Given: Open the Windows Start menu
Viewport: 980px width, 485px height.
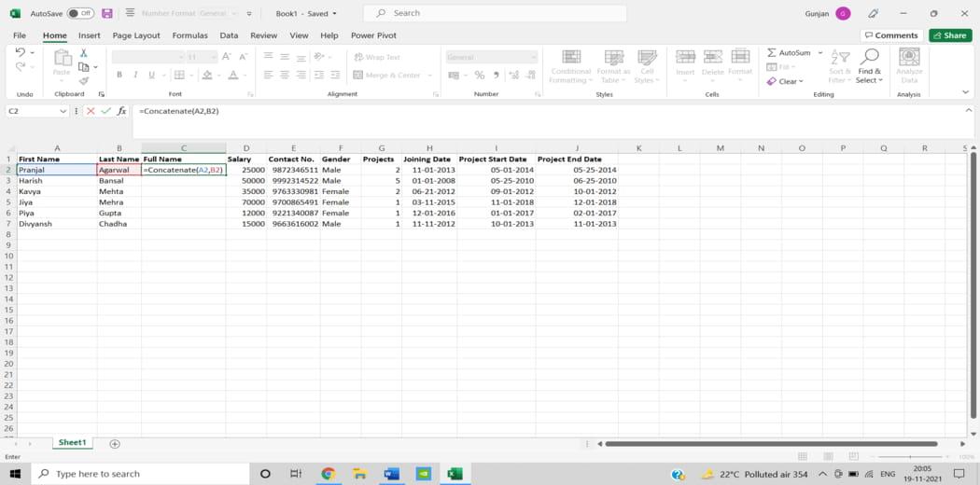Looking at the screenshot, I should pyautogui.click(x=15, y=474).
